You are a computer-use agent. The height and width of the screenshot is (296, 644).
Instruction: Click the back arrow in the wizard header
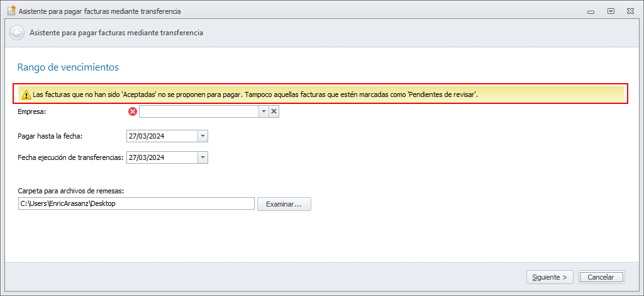point(17,33)
